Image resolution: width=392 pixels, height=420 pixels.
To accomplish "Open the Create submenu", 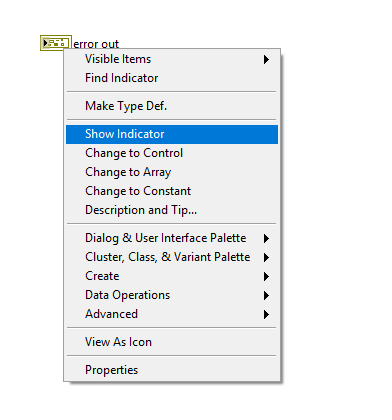I will [172, 276].
